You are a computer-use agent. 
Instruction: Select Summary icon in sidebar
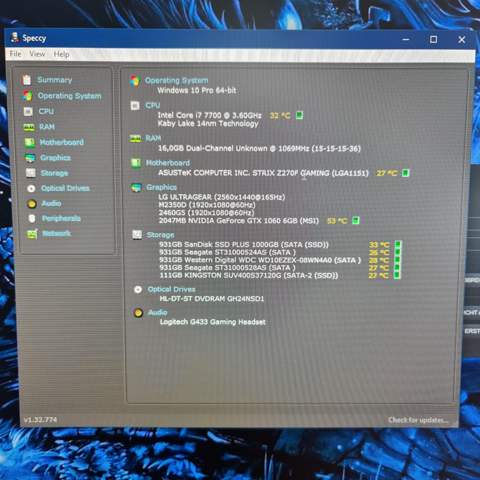(27, 80)
